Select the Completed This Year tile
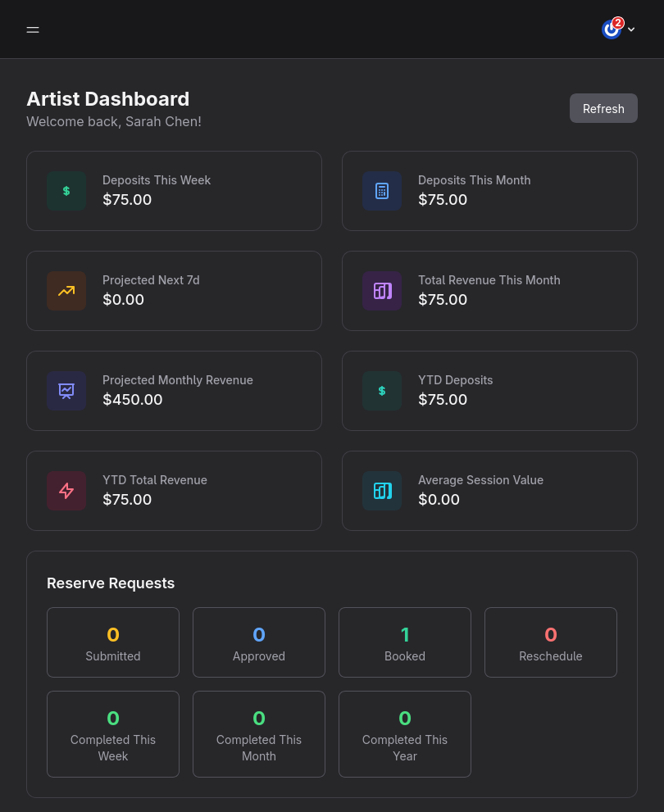This screenshot has height=812, width=664. (405, 734)
